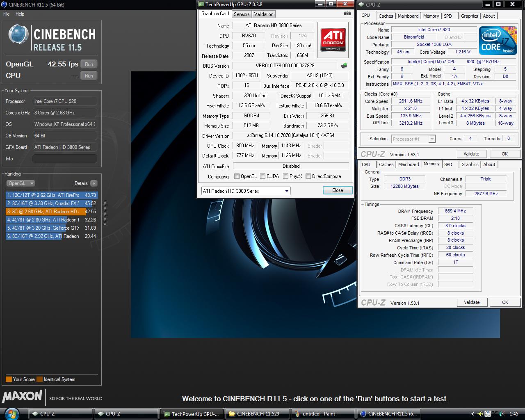The height and width of the screenshot is (420, 525).
Task: Click the CPU-Z title bar icon
Action: (x=361, y=5)
